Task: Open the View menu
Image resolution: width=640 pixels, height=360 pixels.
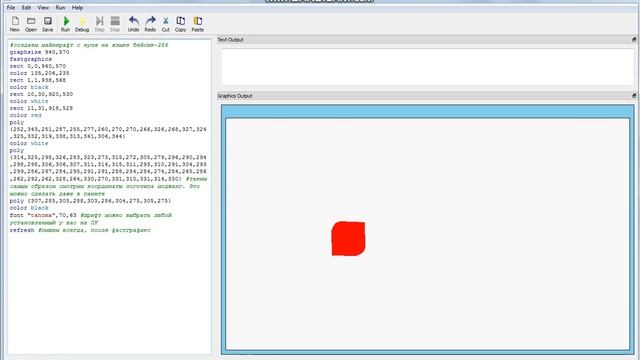Action: (43, 7)
